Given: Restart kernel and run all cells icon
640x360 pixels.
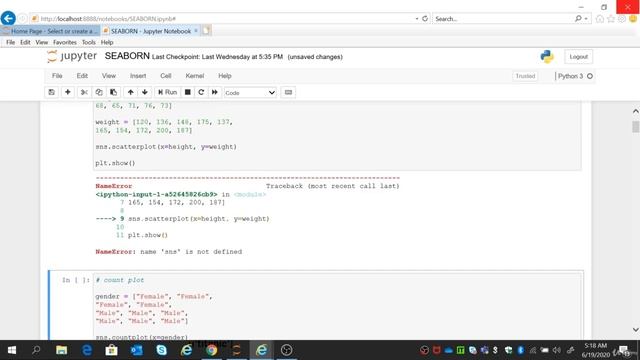Looking at the screenshot, I should pyautogui.click(x=215, y=92).
